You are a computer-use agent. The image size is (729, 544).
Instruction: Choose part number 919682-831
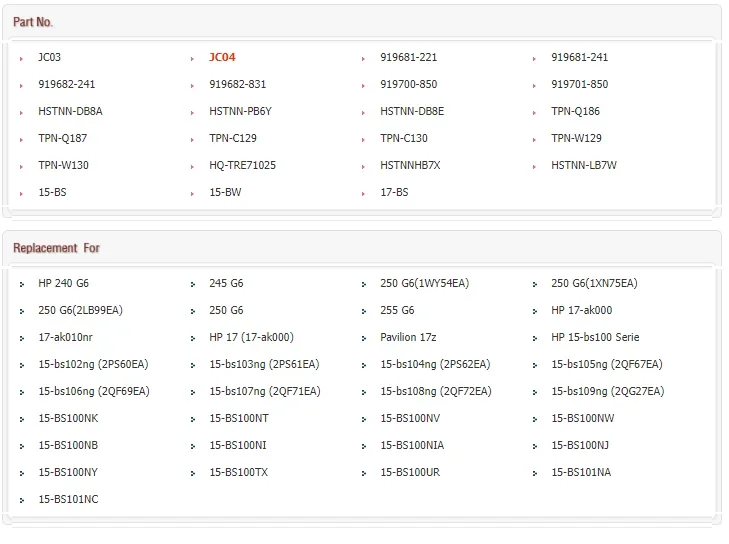point(238,84)
